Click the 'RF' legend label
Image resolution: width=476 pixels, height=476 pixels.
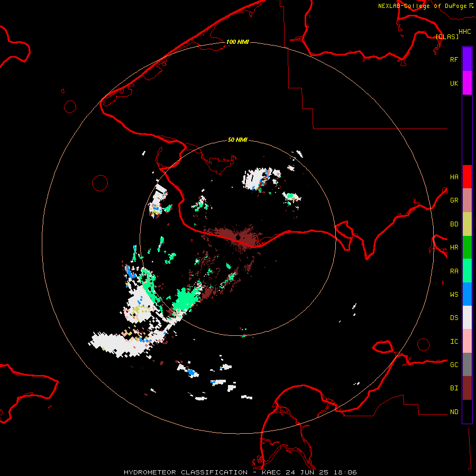pos(454,59)
